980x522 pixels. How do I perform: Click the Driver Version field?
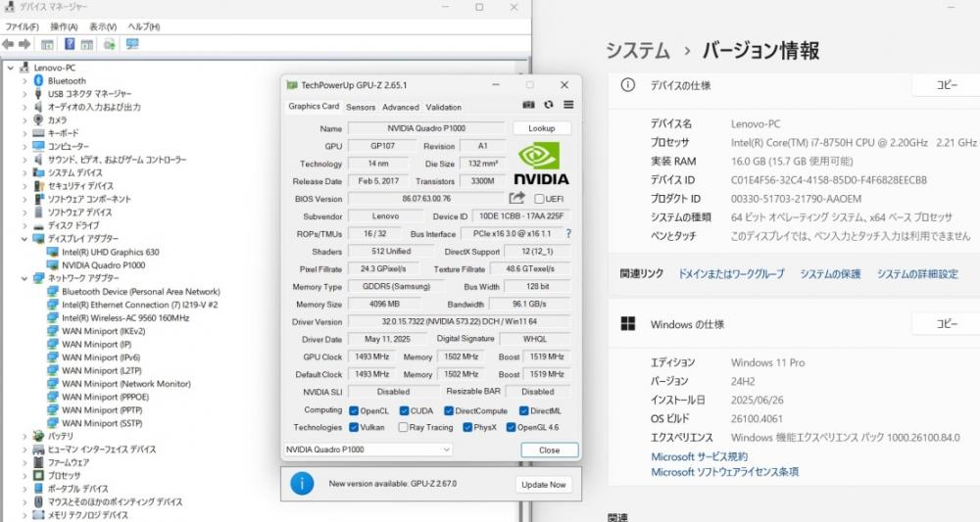point(460,321)
